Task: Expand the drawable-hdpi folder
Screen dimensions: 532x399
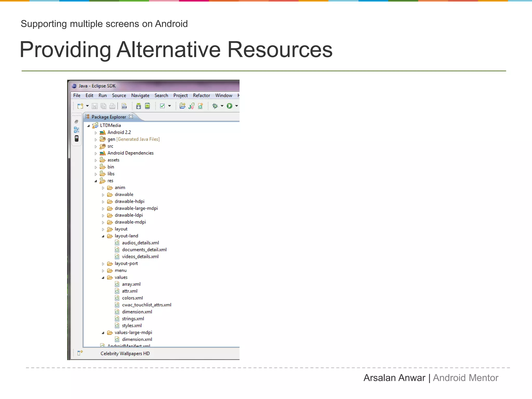Action: (103, 202)
